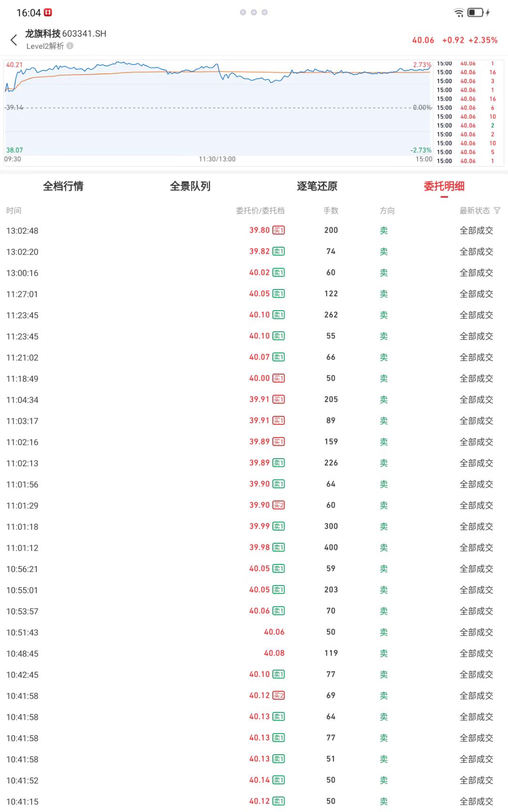Select the 13:02:48 order time
The width and height of the screenshot is (508, 812).
tap(23, 231)
